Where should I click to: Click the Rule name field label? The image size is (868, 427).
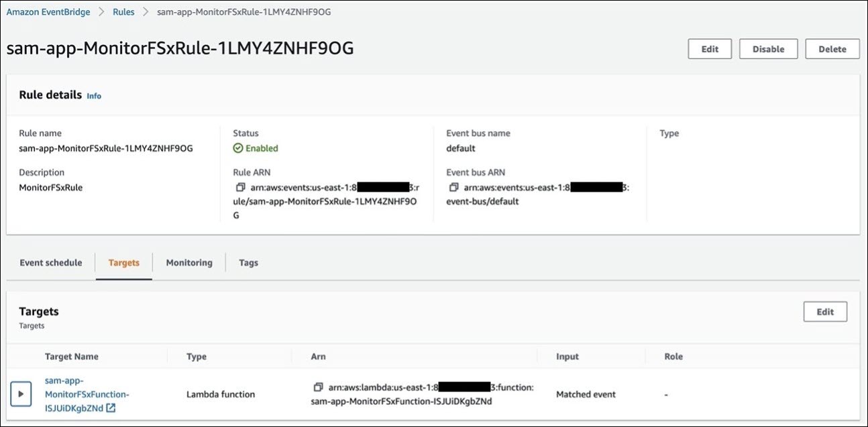click(x=40, y=133)
